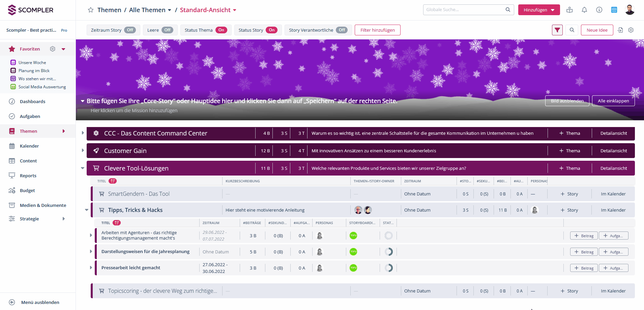This screenshot has width=644, height=310.
Task: Click the Neue Idee button
Action: tap(597, 30)
